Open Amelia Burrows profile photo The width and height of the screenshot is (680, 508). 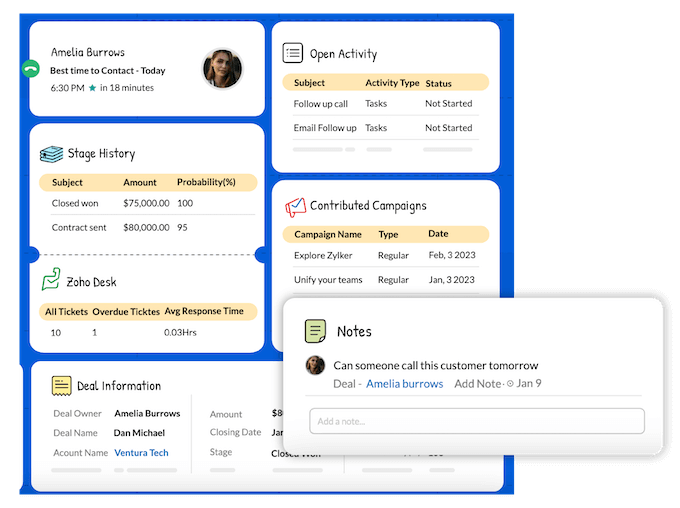pyautogui.click(x=222, y=69)
